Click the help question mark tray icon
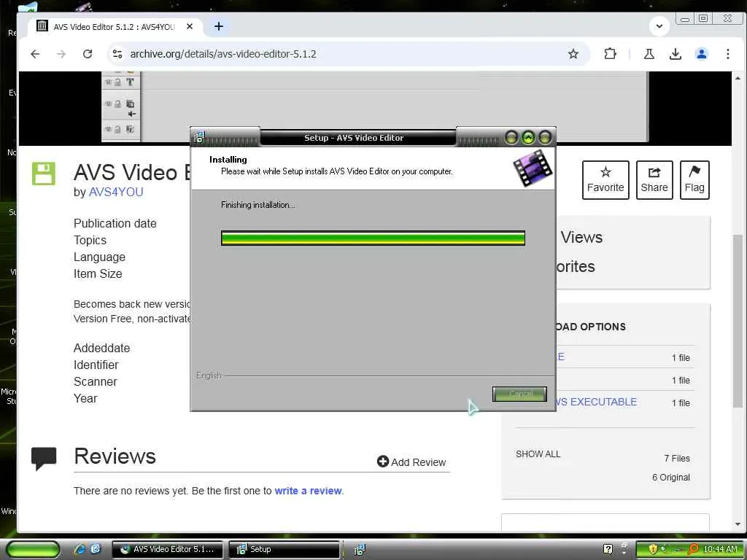The image size is (747, 560). click(608, 549)
